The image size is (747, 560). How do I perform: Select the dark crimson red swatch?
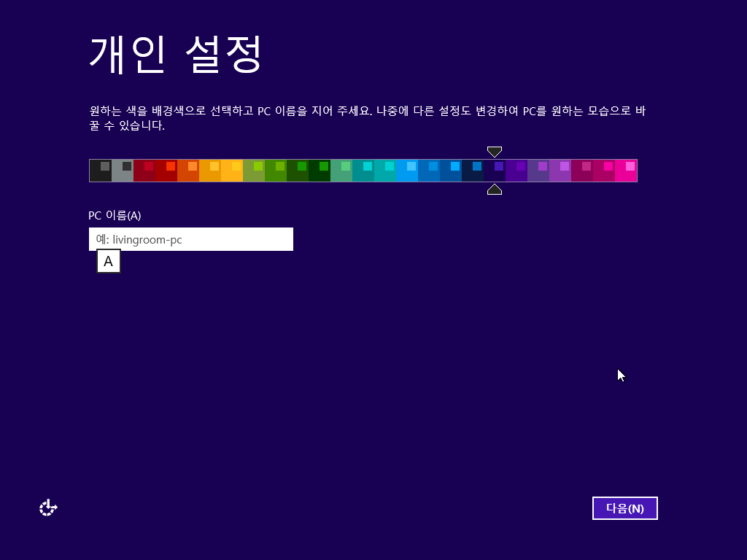click(144, 171)
